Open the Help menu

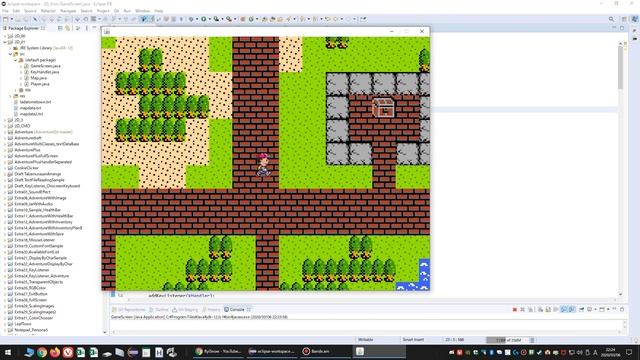click(x=159, y=11)
